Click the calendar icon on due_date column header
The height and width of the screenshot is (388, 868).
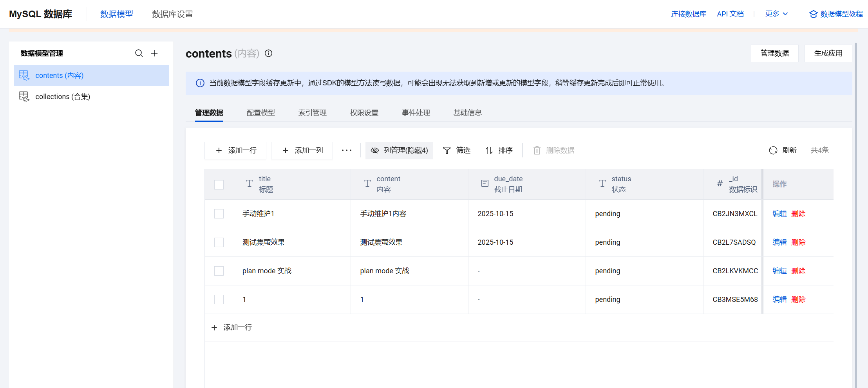[x=485, y=183]
